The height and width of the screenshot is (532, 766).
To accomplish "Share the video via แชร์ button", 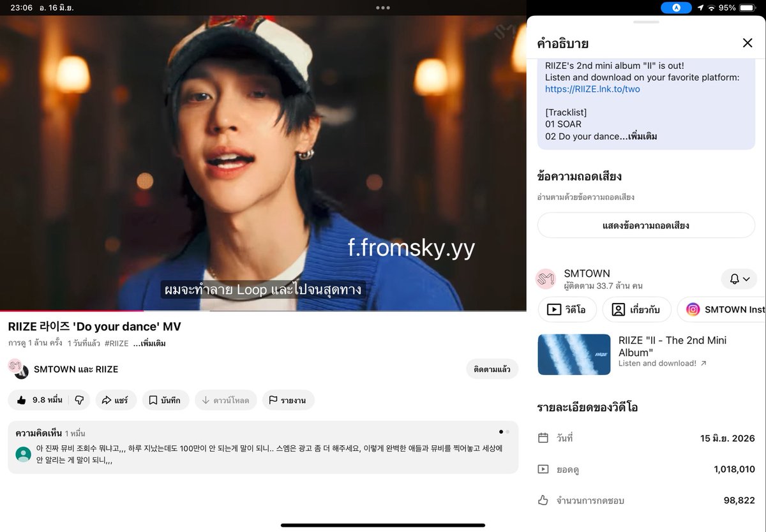I will pos(116,400).
